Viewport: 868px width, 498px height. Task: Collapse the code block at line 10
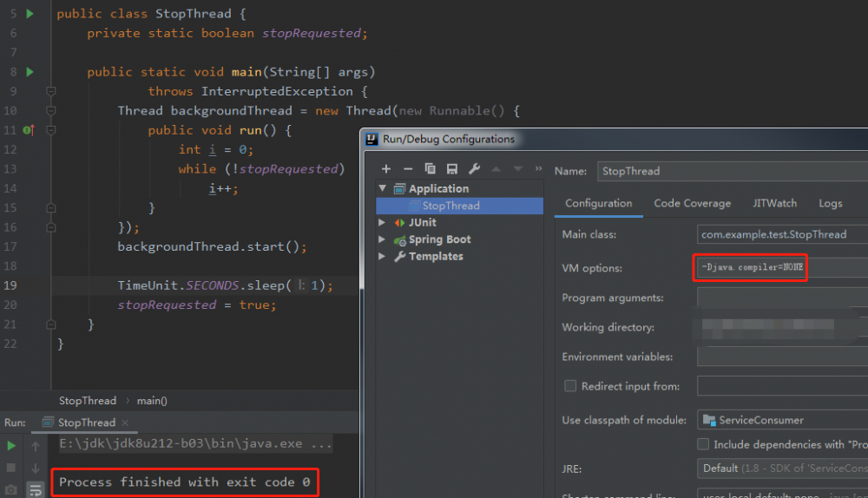51,111
